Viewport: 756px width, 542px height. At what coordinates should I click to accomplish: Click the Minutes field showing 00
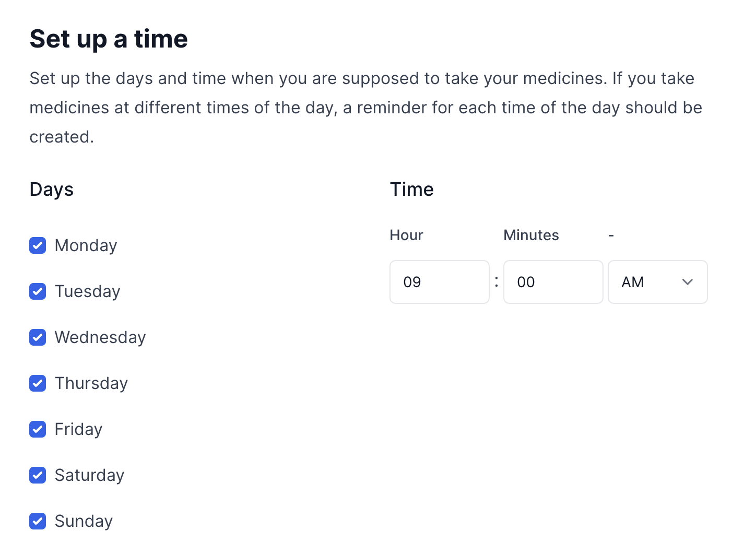(553, 282)
